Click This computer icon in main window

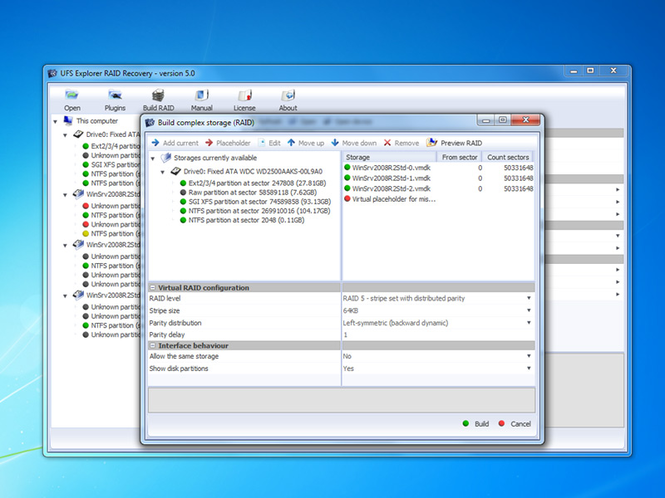point(68,121)
